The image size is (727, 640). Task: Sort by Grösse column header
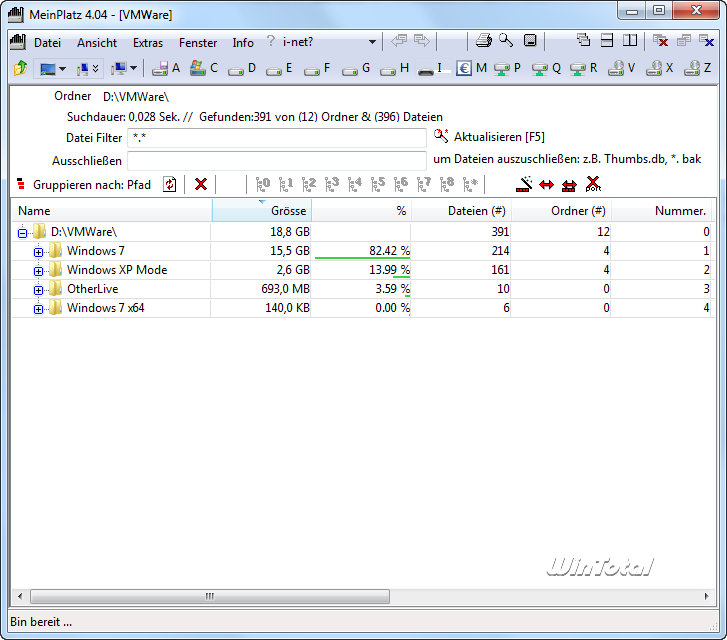coord(261,211)
